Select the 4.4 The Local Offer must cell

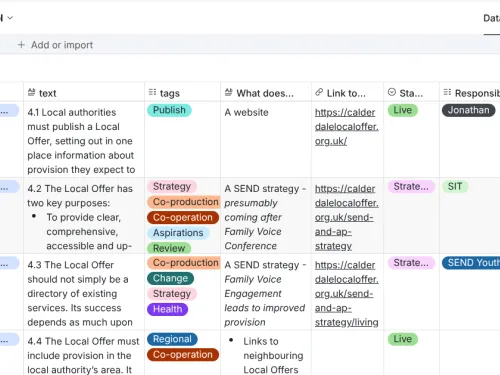84,353
